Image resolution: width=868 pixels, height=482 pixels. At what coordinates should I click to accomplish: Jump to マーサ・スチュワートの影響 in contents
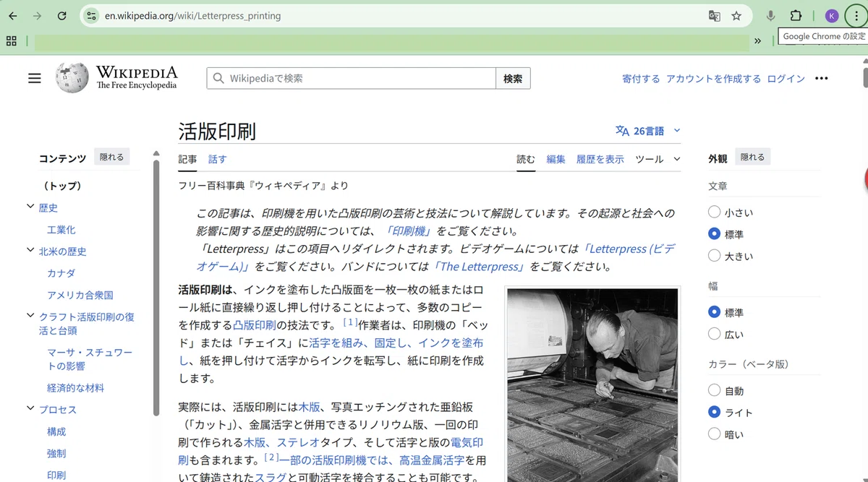(90, 359)
